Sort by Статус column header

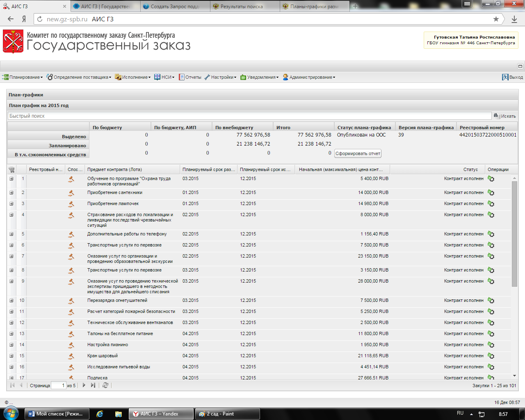pos(437,169)
